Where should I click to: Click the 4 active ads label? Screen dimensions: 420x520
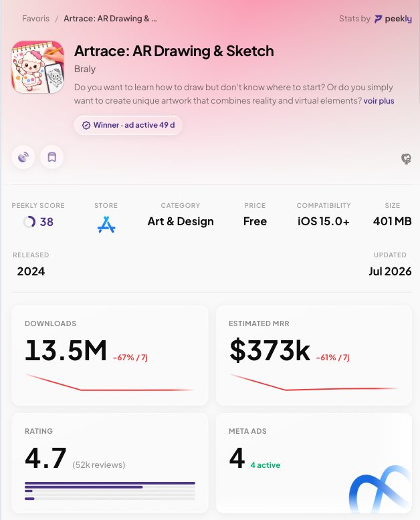pyautogui.click(x=266, y=465)
